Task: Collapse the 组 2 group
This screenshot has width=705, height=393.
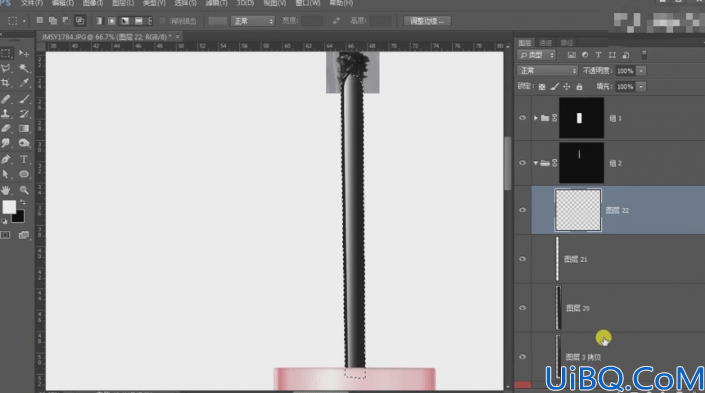Action: pyautogui.click(x=535, y=163)
